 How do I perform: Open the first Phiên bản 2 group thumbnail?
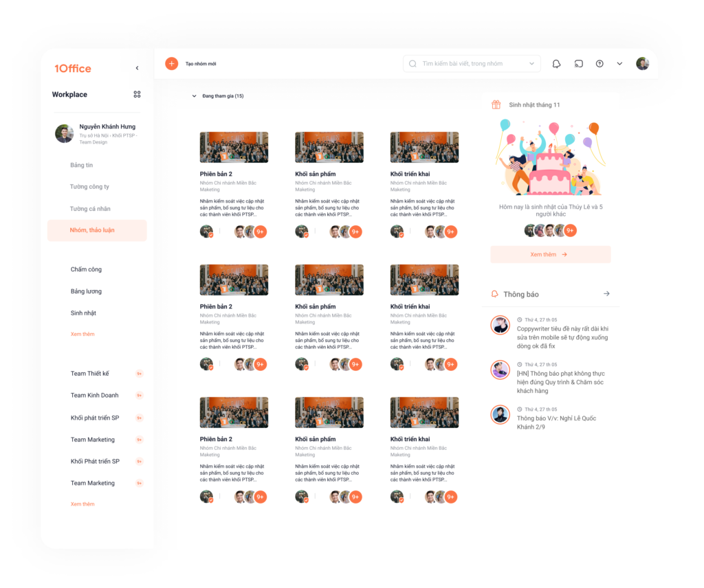pos(234,147)
